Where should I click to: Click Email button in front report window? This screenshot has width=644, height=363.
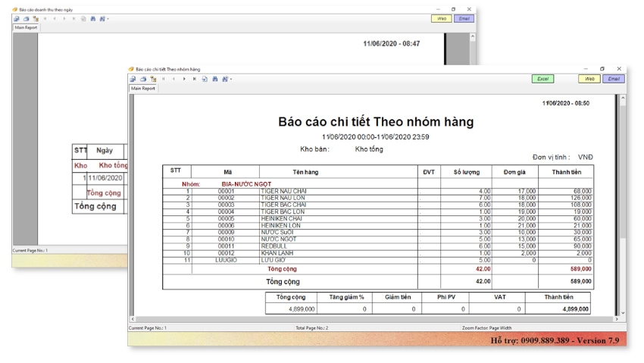[x=614, y=79]
